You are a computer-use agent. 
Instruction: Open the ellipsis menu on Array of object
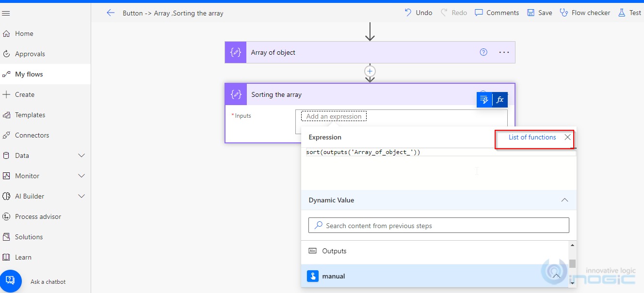point(503,52)
